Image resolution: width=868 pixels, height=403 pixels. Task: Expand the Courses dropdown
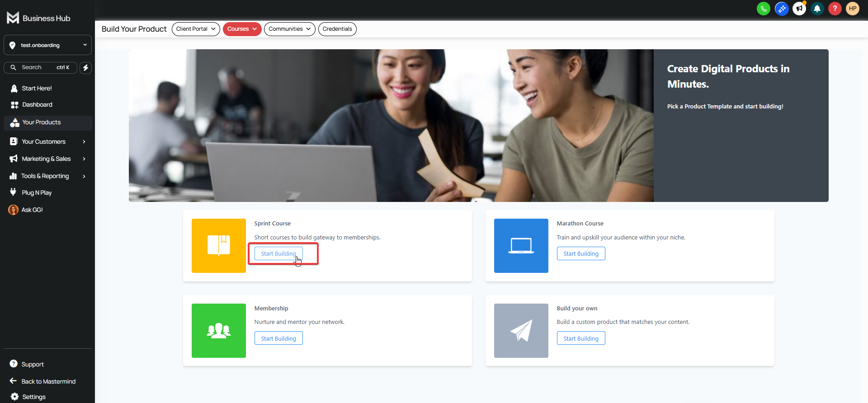(242, 29)
